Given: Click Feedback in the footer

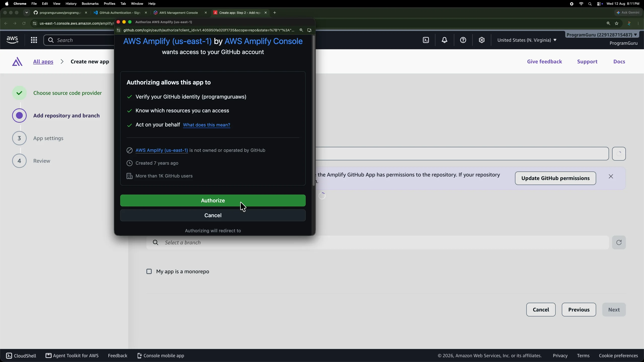Looking at the screenshot, I should coord(117,356).
